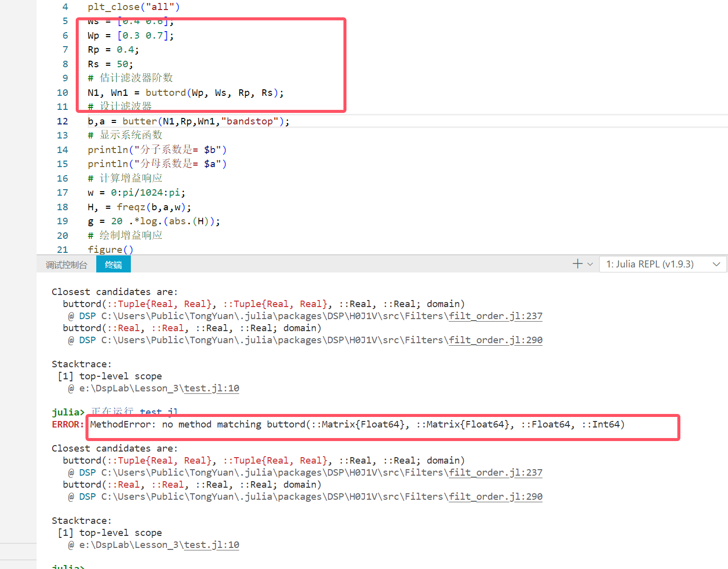This screenshot has height=569, width=728.
Task: Click the comment 计算增益响应
Action: [x=125, y=178]
